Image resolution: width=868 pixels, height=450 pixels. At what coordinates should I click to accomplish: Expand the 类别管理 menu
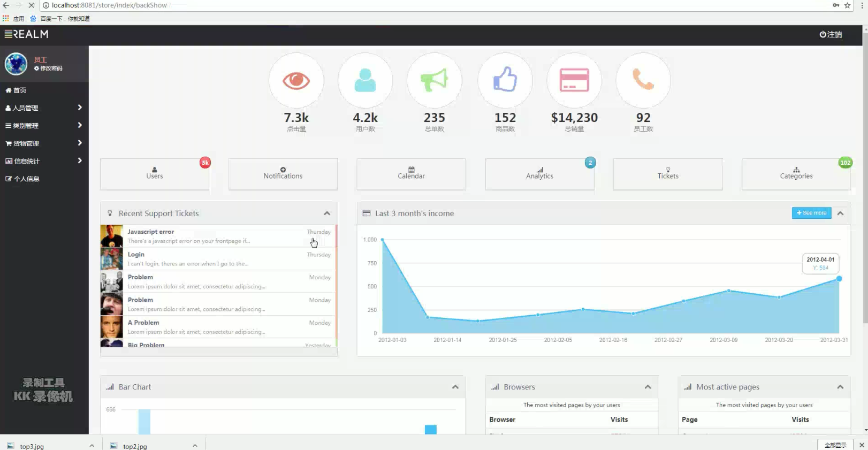pyautogui.click(x=44, y=126)
